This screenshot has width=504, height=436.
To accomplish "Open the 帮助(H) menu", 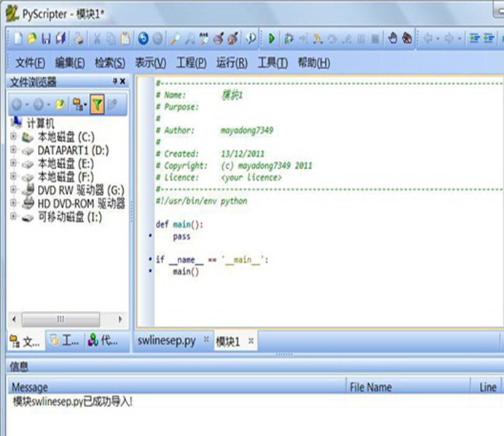I will 314,63.
